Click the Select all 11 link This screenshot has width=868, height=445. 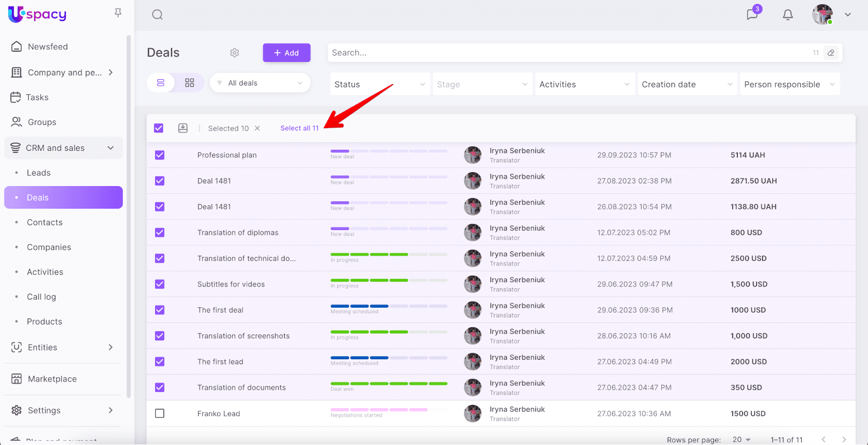tap(299, 128)
